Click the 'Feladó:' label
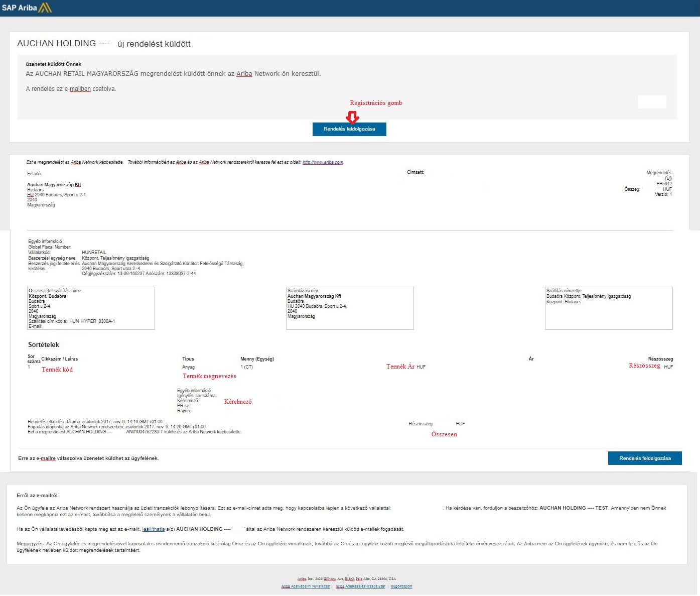This screenshot has width=700, height=596. [x=34, y=174]
